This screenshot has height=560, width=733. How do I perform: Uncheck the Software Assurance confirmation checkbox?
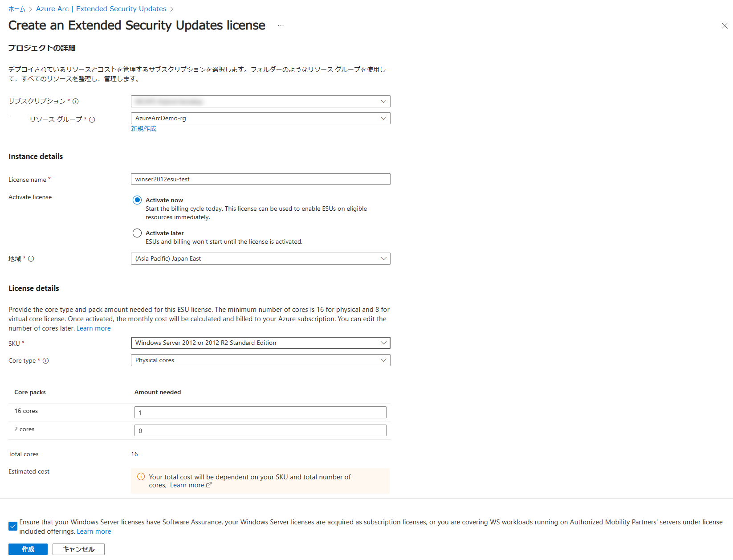pyautogui.click(x=13, y=526)
